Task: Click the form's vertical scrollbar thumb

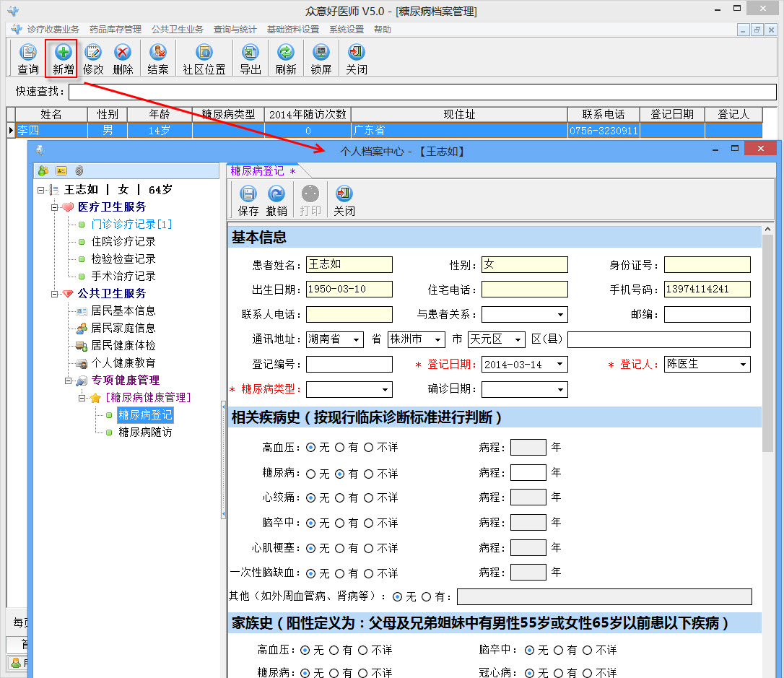Action: point(767,344)
